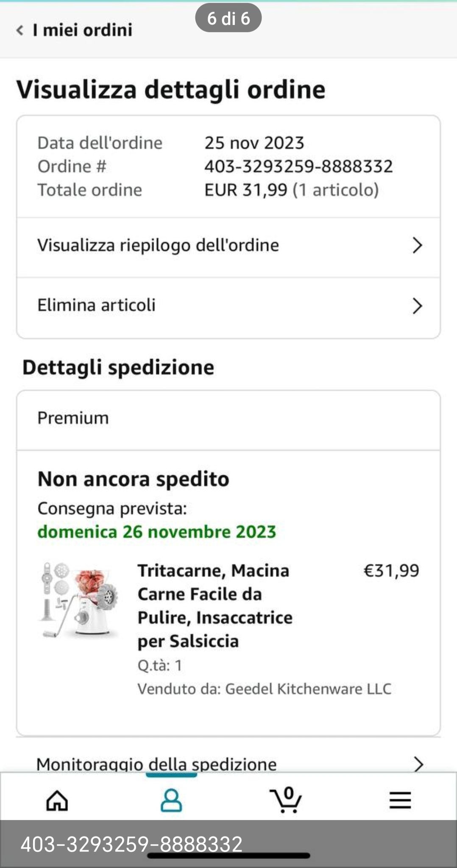Open Monitoraggio della spedizione row
Viewport: 457px width, 868px height.
click(x=156, y=764)
